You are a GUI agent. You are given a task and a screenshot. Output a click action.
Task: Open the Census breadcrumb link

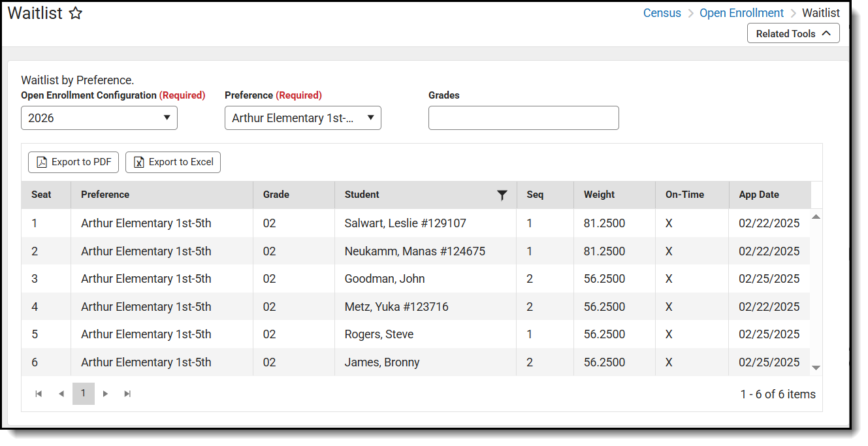pyautogui.click(x=662, y=13)
